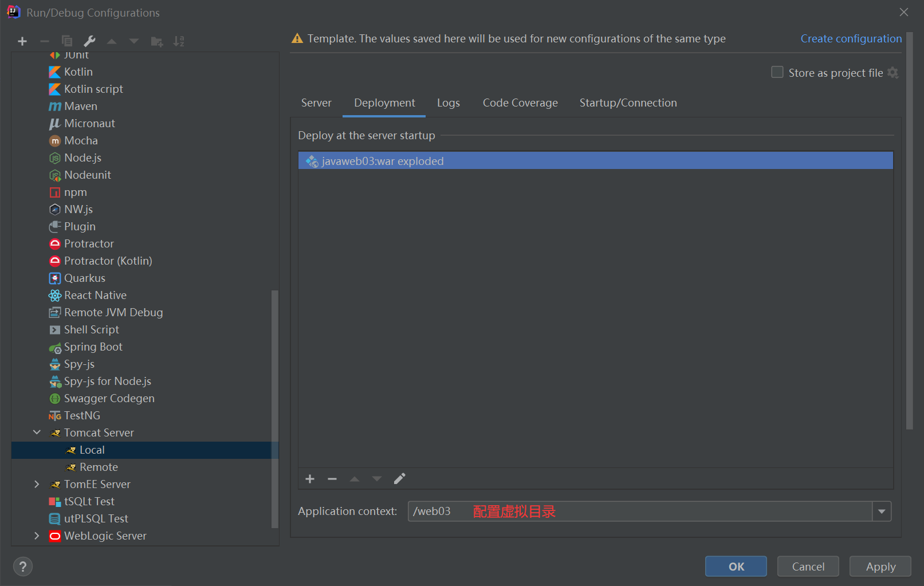Click the create new folder icon
This screenshot has width=924, height=586.
(x=156, y=41)
